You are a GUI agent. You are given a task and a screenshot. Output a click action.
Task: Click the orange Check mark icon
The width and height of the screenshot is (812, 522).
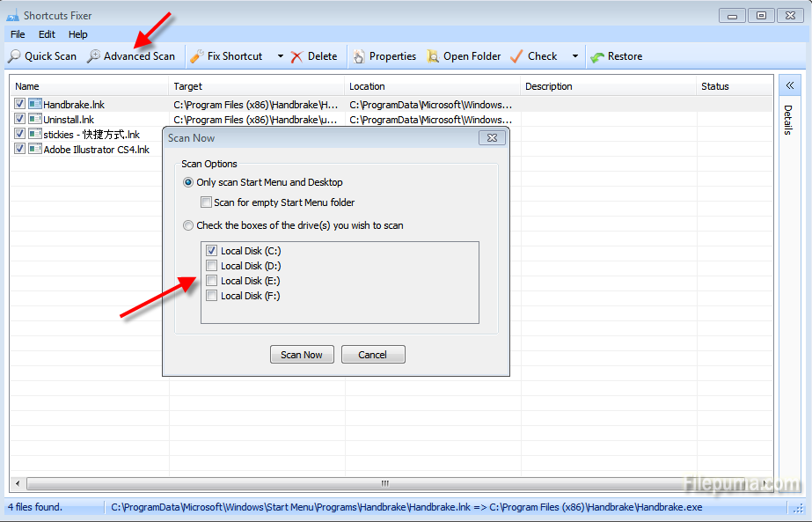516,56
